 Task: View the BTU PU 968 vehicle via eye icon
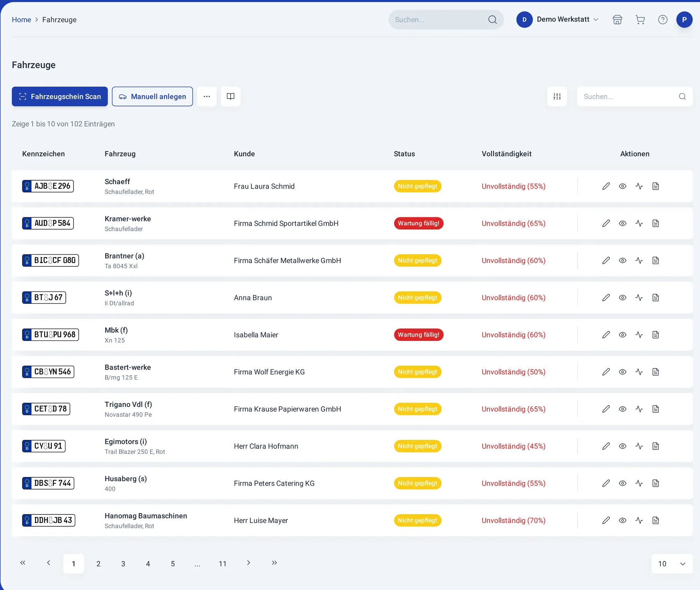pos(623,335)
